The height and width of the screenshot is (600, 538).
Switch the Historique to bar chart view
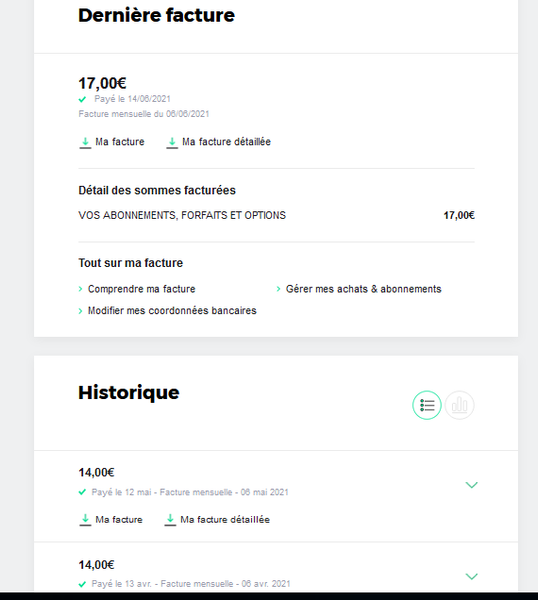459,405
